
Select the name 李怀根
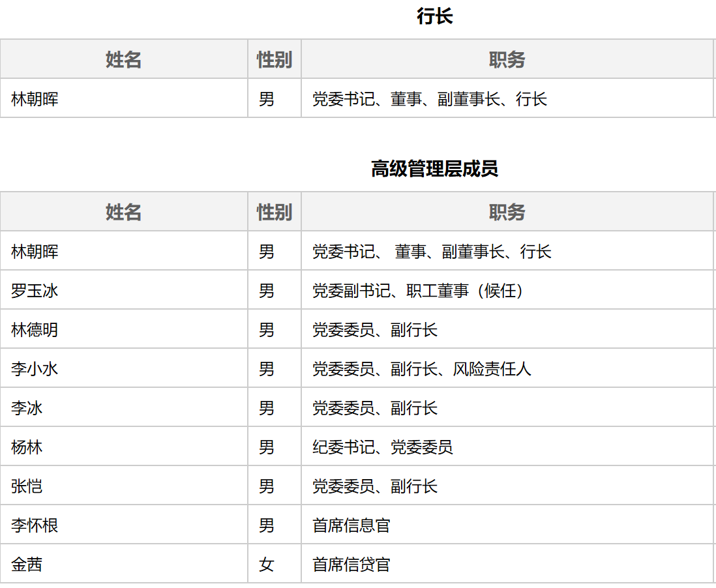click(35, 525)
